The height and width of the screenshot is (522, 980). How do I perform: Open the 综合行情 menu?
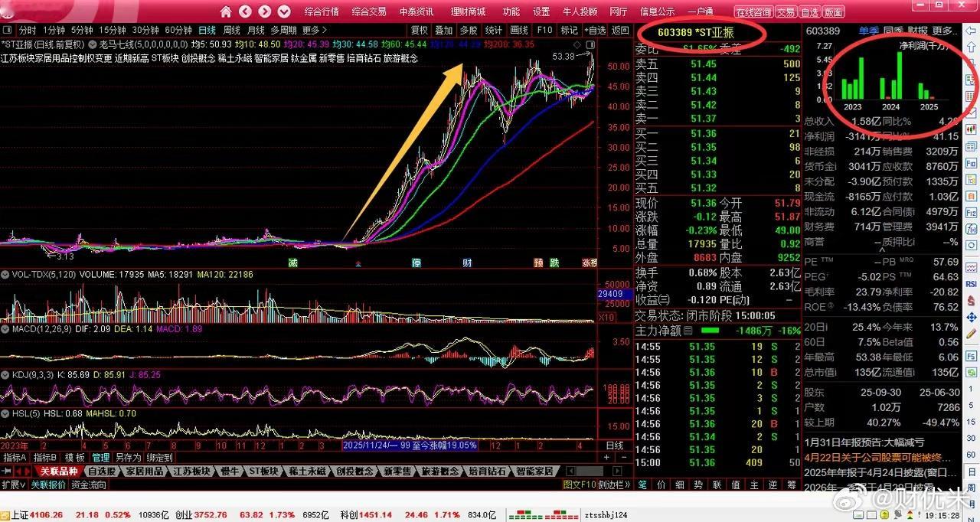(322, 11)
